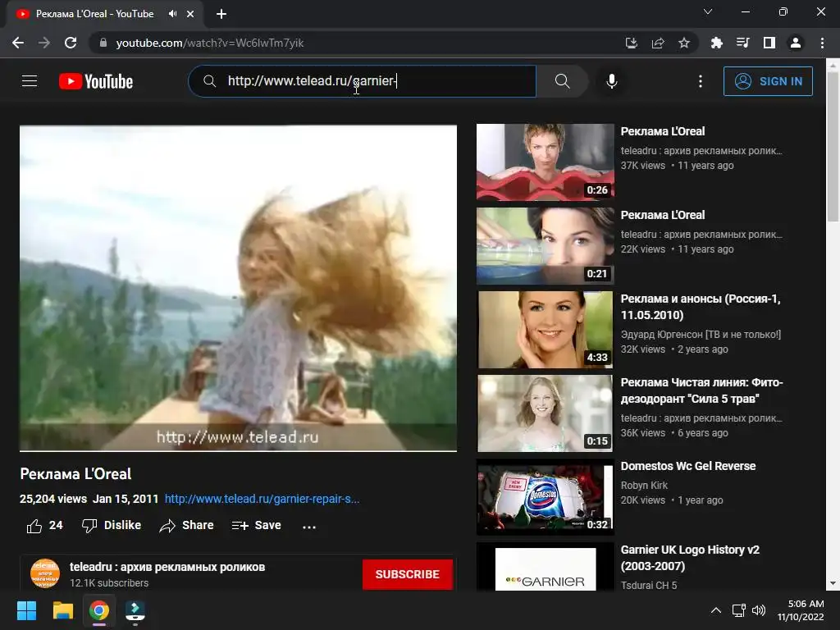Screen dimensions: 840x630
Task: Open Chrome from the taskbar
Action: tap(99, 610)
